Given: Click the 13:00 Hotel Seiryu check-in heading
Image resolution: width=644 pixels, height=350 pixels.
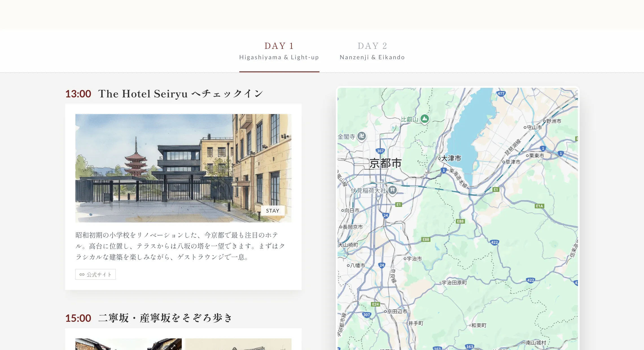Looking at the screenshot, I should click(x=164, y=94).
